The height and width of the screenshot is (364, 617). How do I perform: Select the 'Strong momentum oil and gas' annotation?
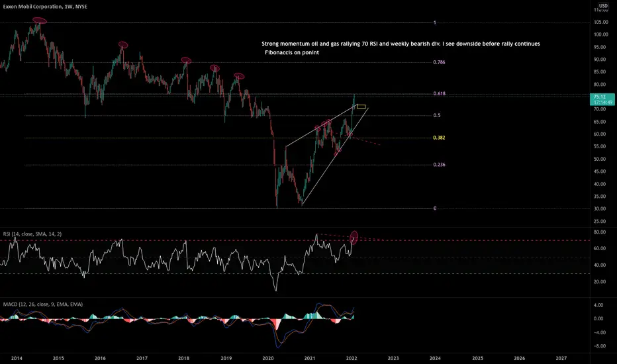pyautogui.click(x=401, y=44)
